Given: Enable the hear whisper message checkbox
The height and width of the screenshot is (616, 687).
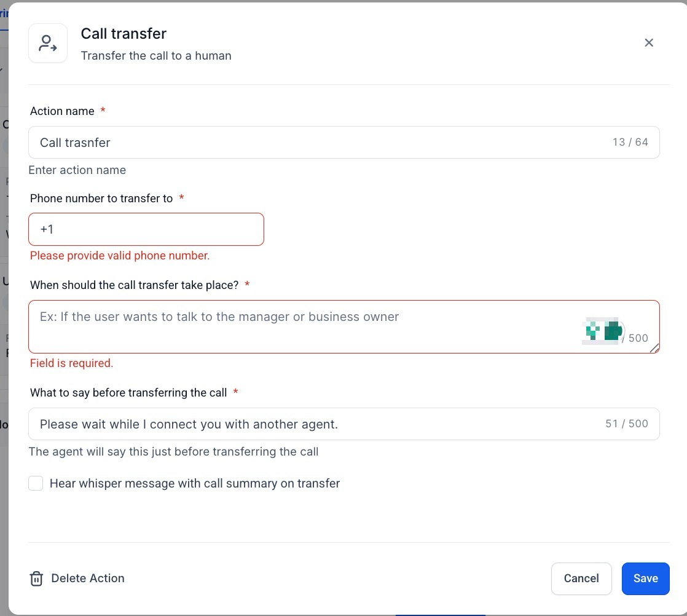Looking at the screenshot, I should click(x=36, y=483).
